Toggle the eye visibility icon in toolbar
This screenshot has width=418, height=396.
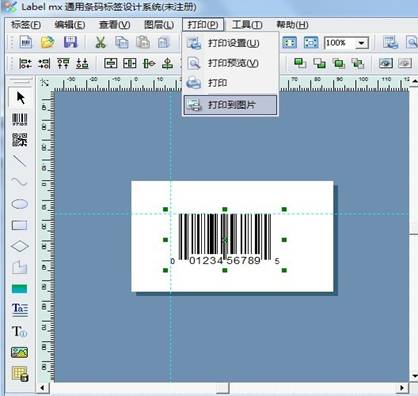(x=386, y=63)
